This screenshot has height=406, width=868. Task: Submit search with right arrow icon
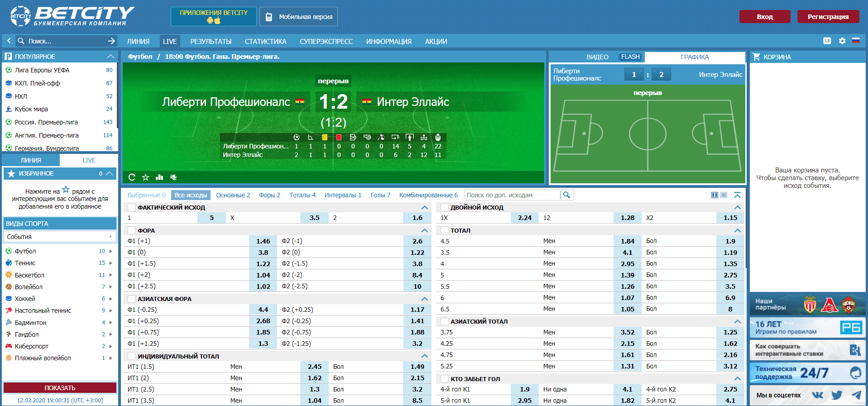(111, 41)
